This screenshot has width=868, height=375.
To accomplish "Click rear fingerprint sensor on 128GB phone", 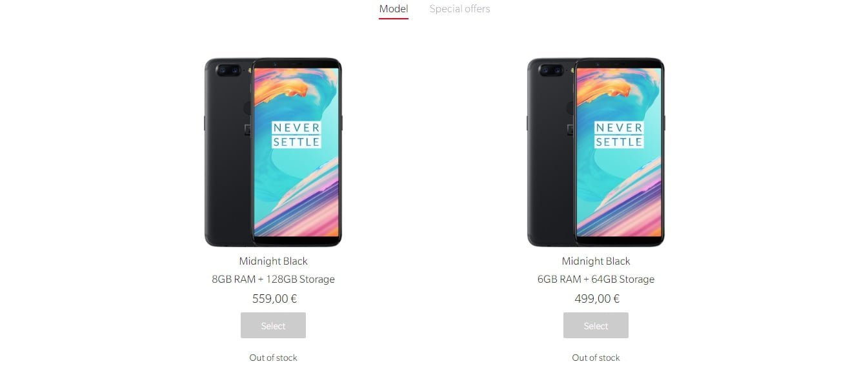I will click(x=247, y=107).
